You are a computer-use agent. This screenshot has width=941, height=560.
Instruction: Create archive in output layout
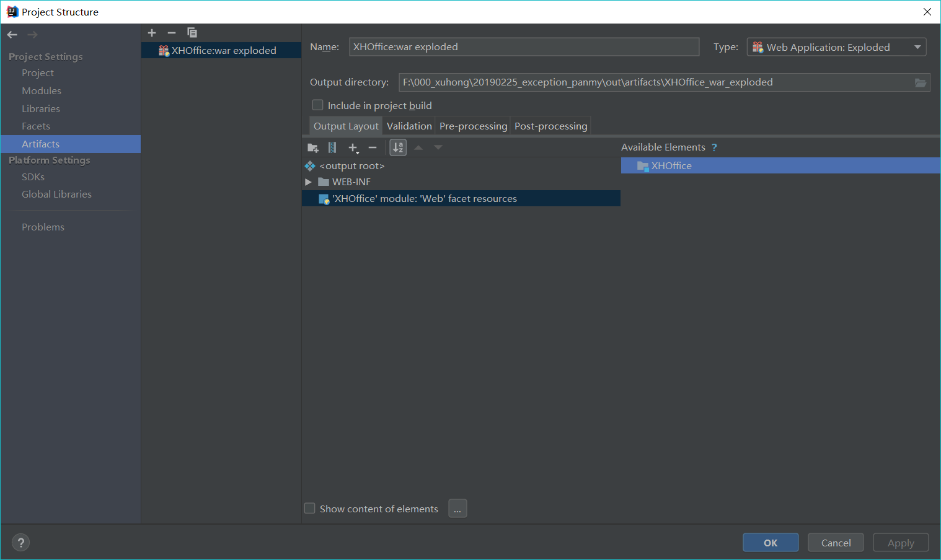(332, 147)
